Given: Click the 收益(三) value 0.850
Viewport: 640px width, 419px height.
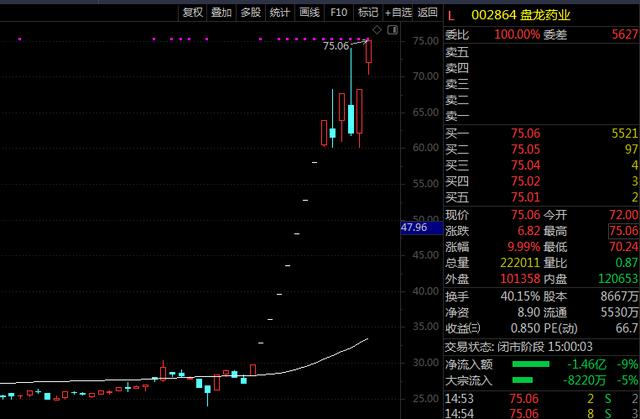Looking at the screenshot, I should pyautogui.click(x=526, y=328).
